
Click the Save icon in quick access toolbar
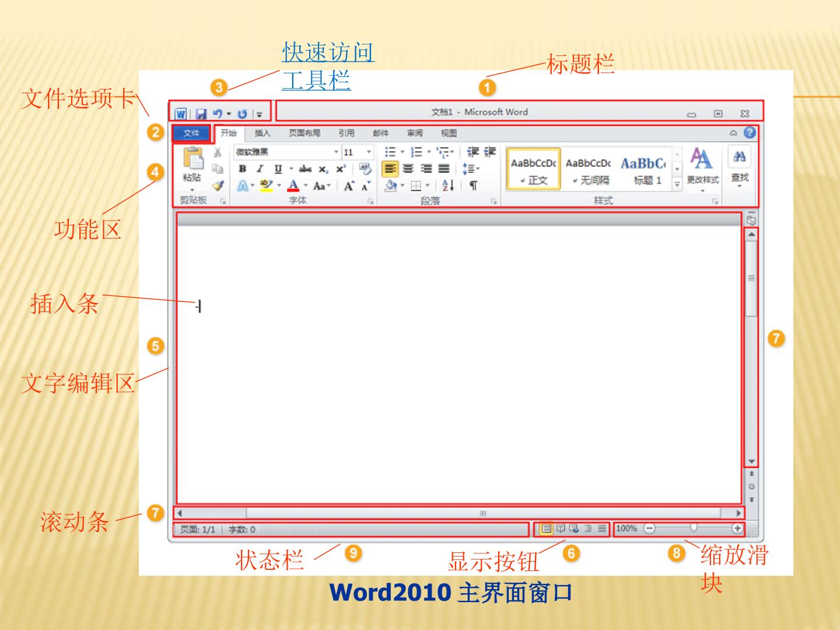201,114
